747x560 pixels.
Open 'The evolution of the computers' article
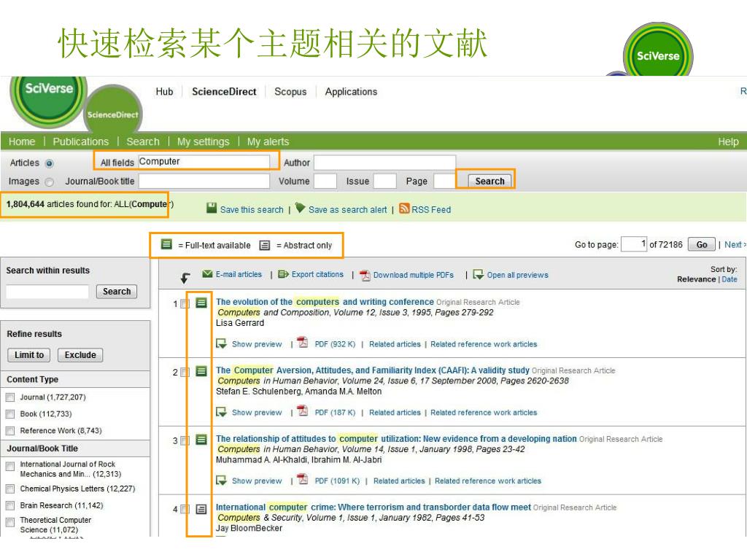point(325,301)
